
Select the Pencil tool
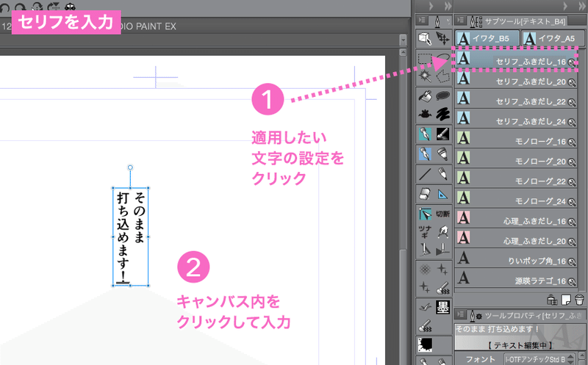442,174
